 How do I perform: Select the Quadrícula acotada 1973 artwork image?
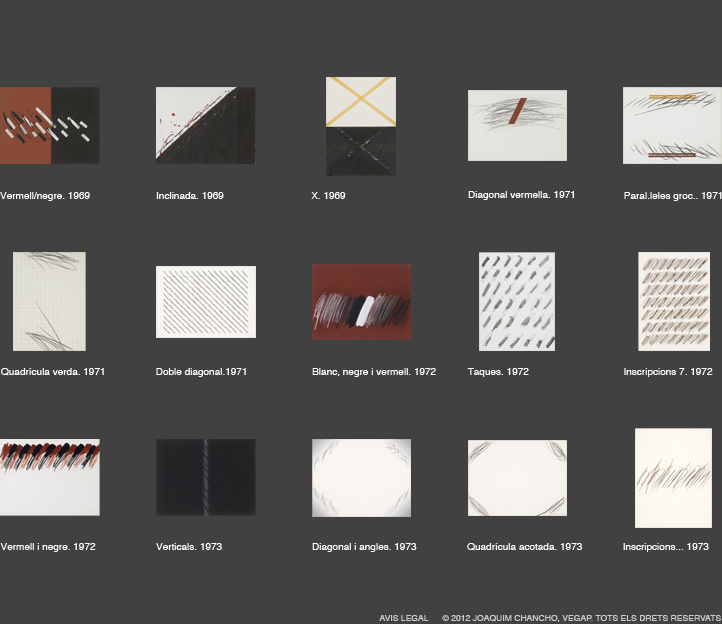(x=517, y=478)
